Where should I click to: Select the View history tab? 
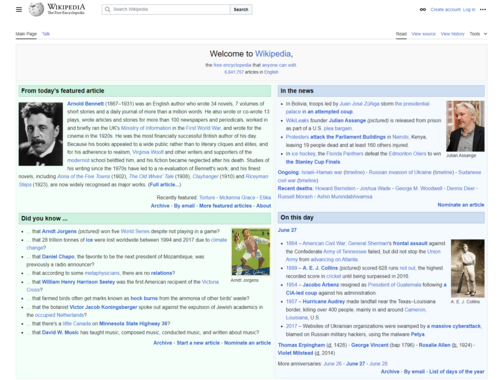pos(452,34)
